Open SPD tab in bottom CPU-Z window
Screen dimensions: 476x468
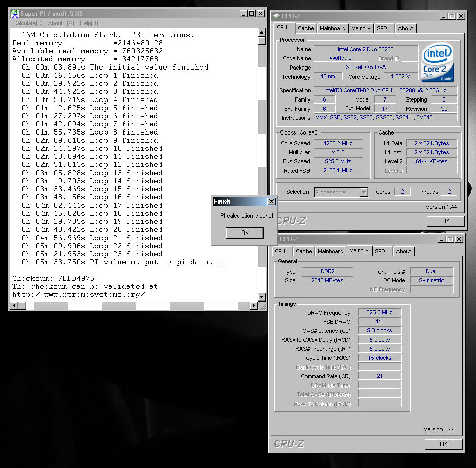[x=380, y=251]
